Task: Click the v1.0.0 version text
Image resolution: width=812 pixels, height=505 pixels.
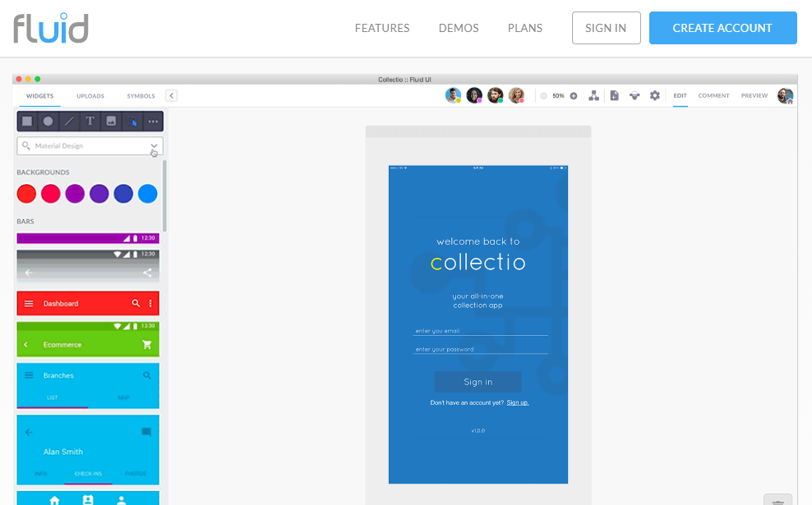Action: [478, 430]
